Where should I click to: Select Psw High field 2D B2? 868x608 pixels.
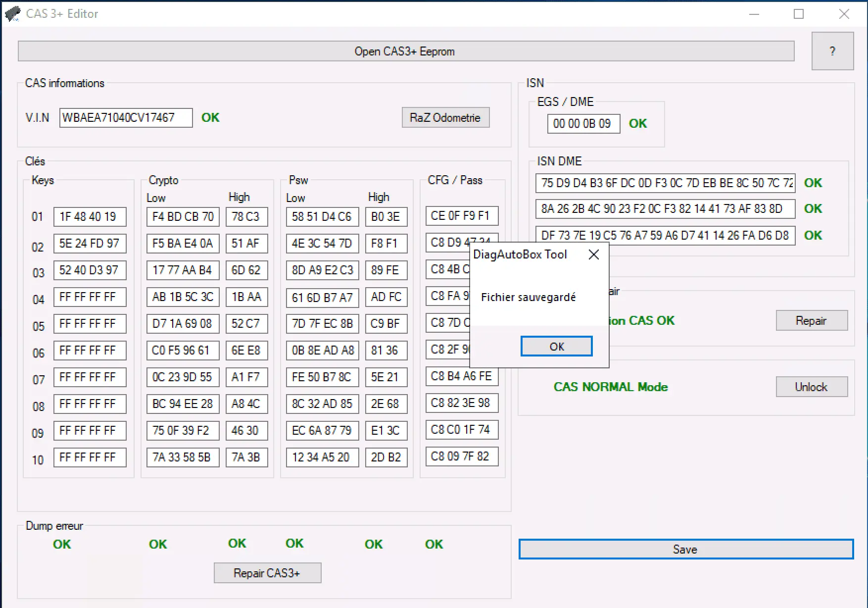(x=386, y=457)
